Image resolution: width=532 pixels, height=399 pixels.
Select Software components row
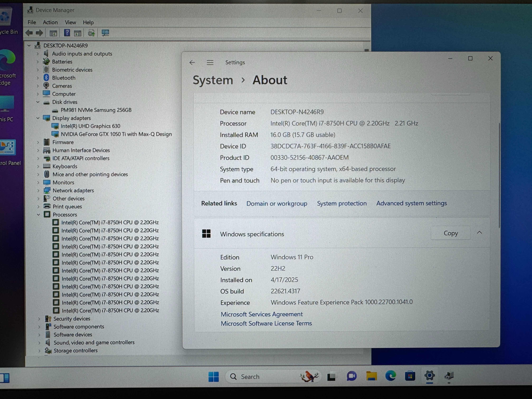tap(79, 327)
